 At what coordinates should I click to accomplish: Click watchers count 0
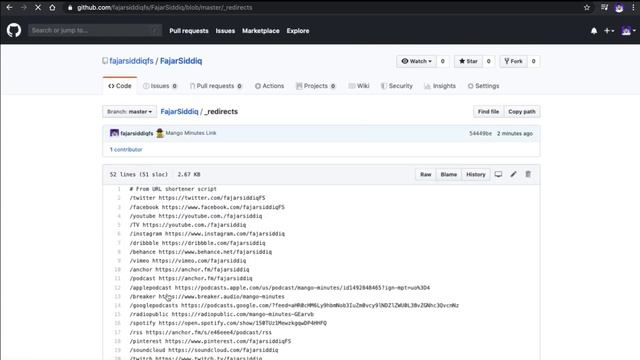442,61
